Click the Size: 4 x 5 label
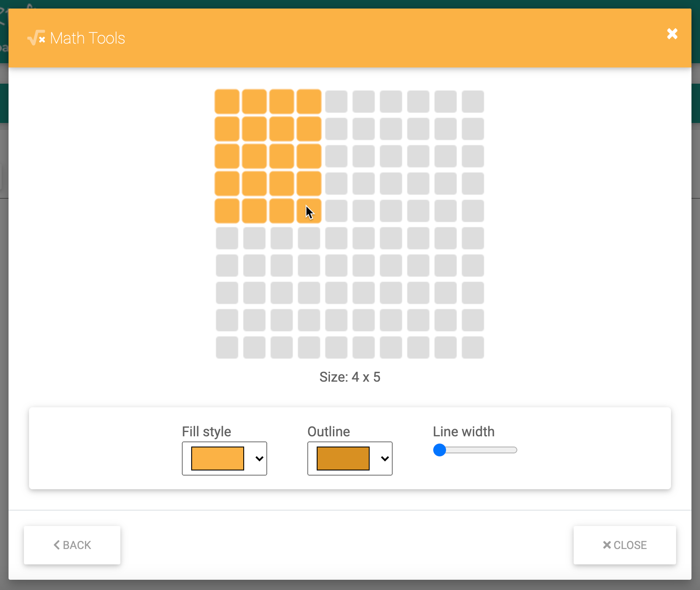This screenshot has width=700, height=590. [350, 377]
